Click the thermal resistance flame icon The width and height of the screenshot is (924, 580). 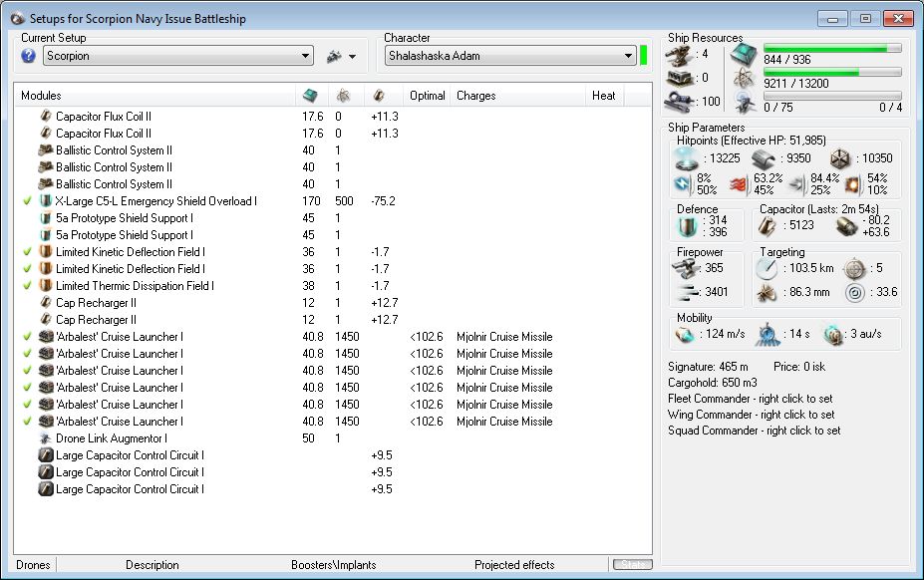click(739, 184)
